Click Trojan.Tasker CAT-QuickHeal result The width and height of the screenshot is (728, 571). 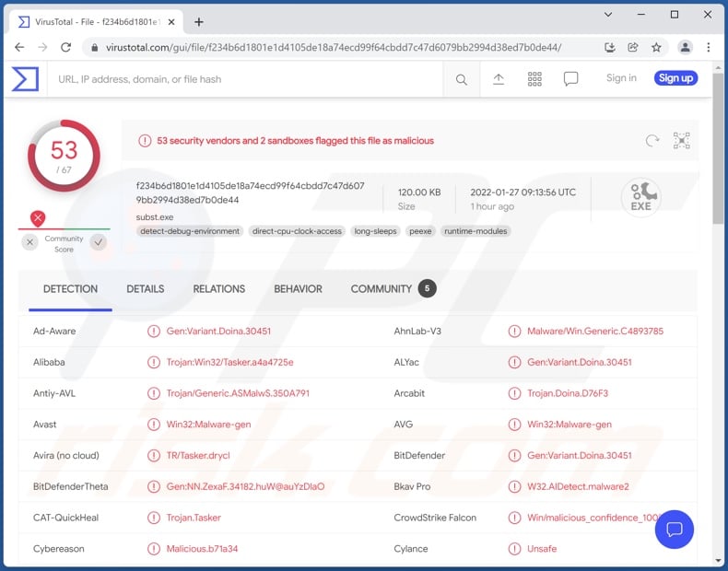point(194,518)
